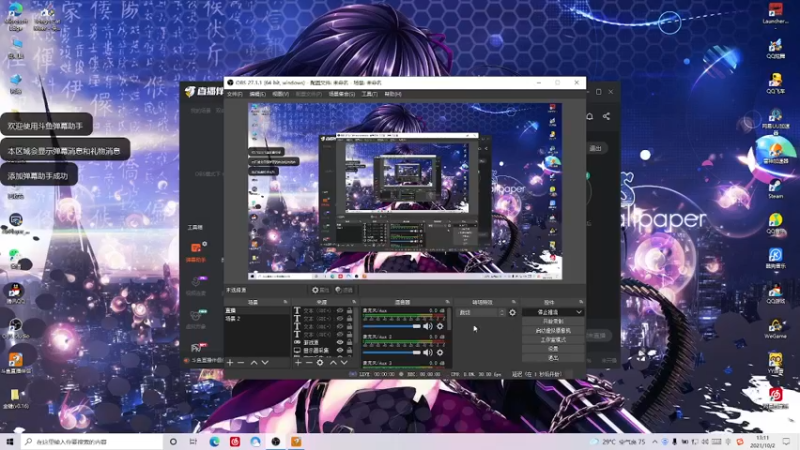The height and width of the screenshot is (450, 800).
Task: Mute the 麦克风/Aux speaker icon
Action: pyautogui.click(x=428, y=326)
